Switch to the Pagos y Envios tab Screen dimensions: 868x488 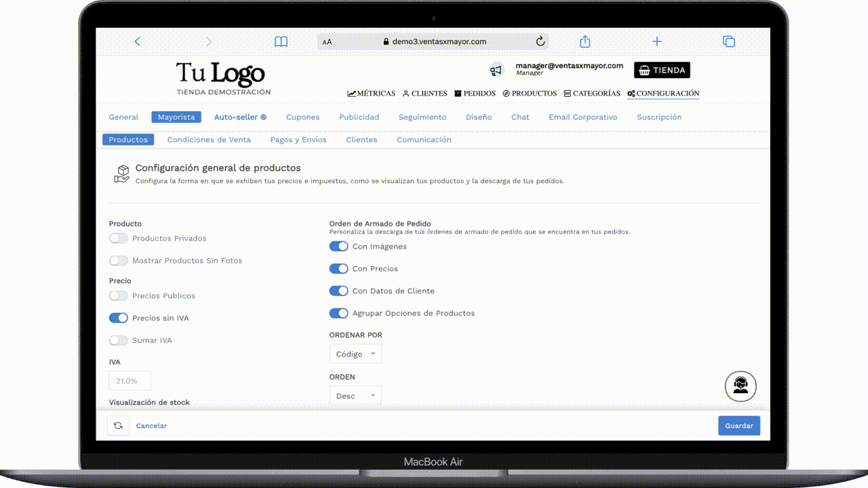[x=298, y=140]
